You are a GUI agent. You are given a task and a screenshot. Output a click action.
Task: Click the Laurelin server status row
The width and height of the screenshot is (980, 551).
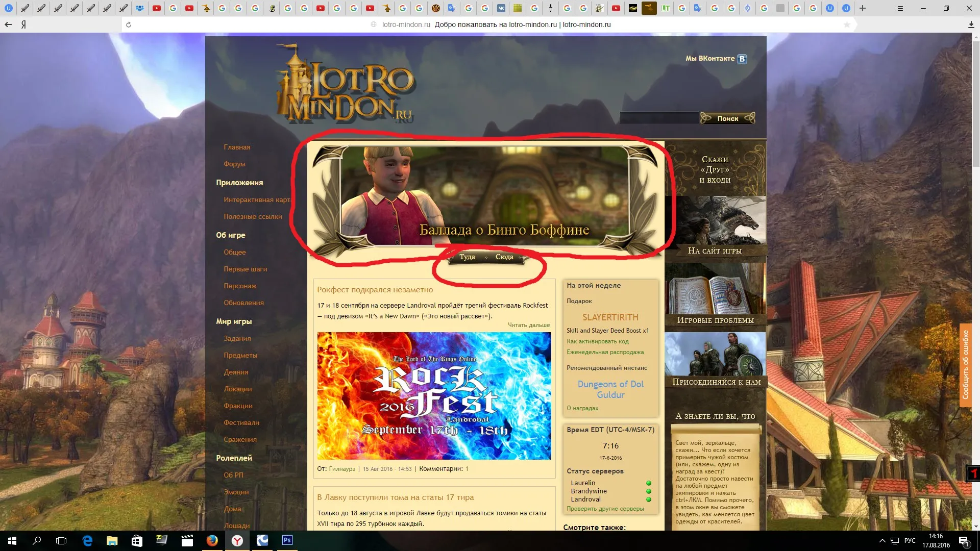click(610, 483)
